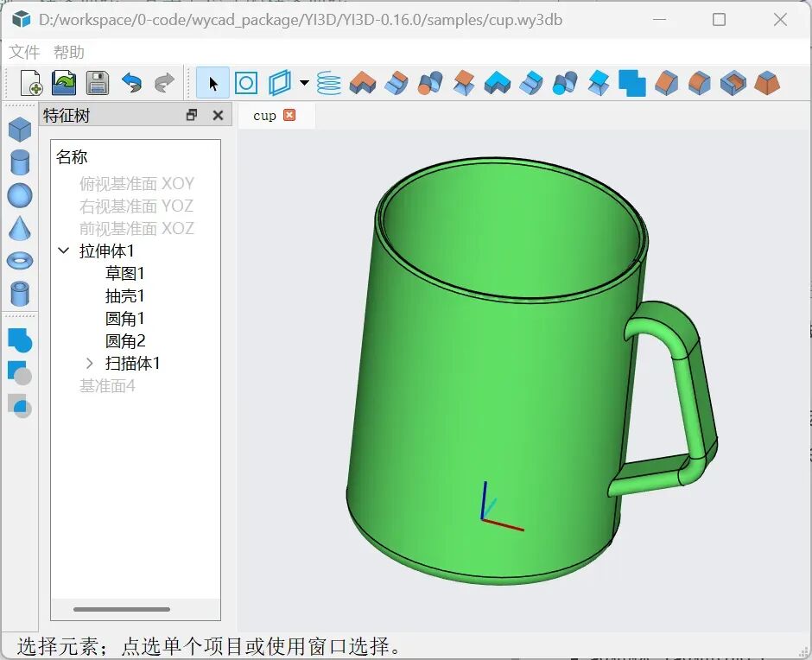Close the cup document tab

pos(289,115)
